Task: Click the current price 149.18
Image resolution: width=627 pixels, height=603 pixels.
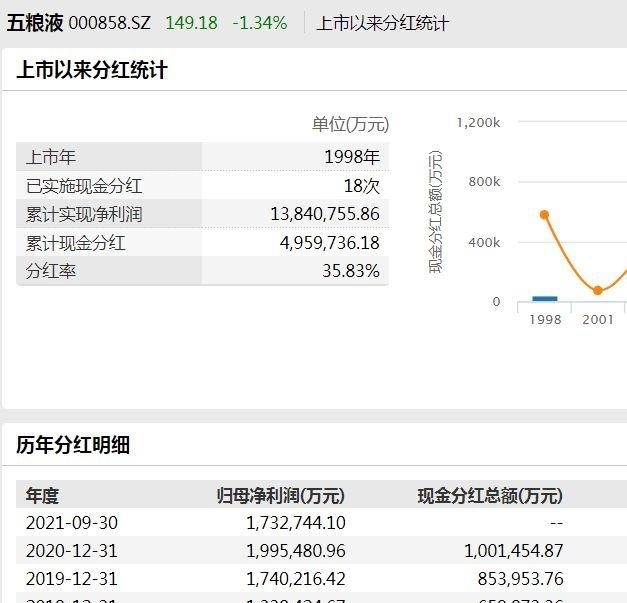Action: click(x=192, y=23)
